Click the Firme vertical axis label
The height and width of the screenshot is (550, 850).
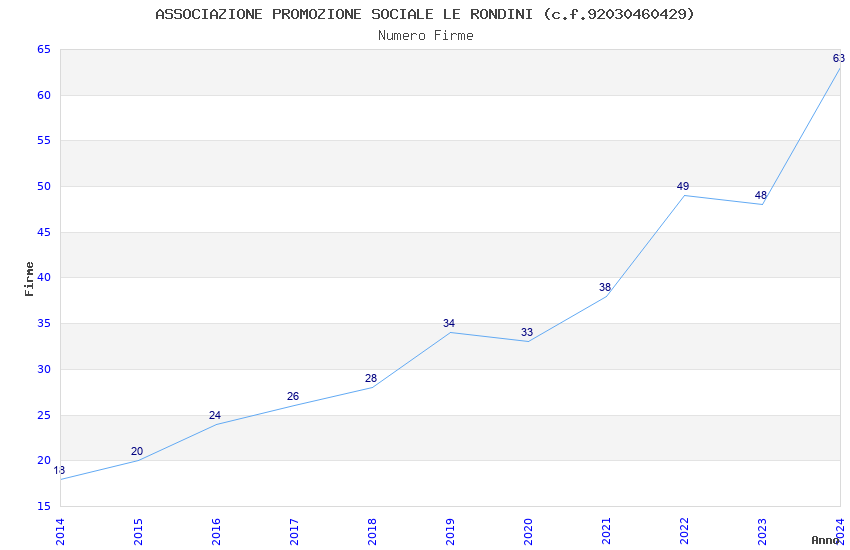coord(29,279)
